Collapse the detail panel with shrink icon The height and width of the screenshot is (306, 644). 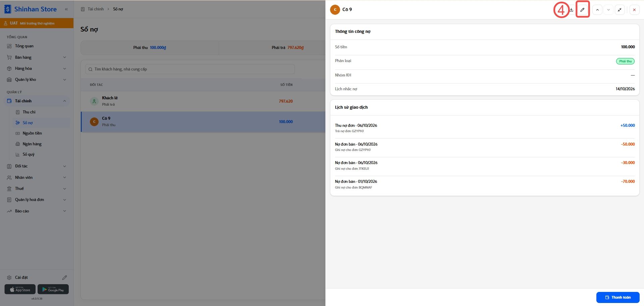(x=620, y=10)
